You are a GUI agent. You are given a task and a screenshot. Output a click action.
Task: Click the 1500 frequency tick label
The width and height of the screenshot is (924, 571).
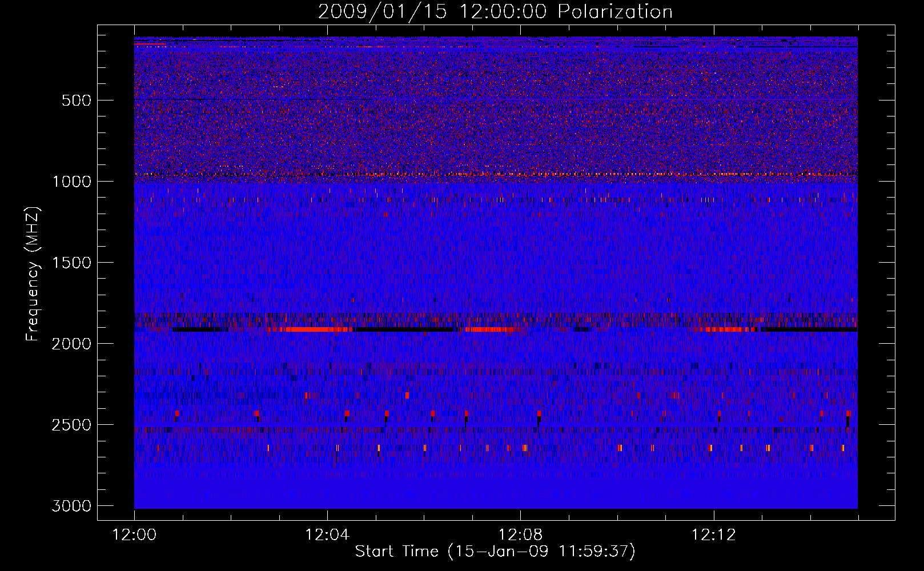point(71,263)
